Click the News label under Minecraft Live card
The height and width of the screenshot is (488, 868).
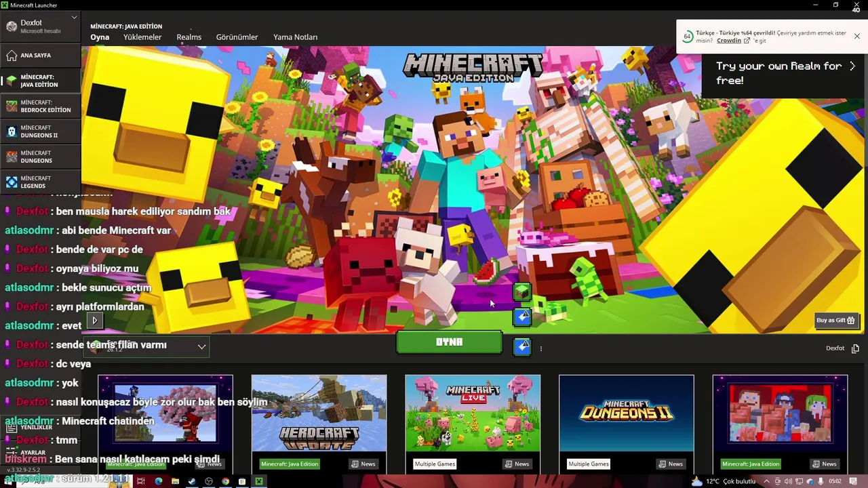tap(517, 464)
